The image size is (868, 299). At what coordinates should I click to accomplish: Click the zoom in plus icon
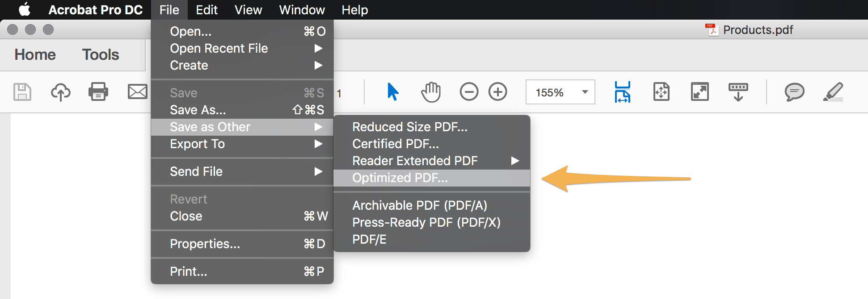497,92
